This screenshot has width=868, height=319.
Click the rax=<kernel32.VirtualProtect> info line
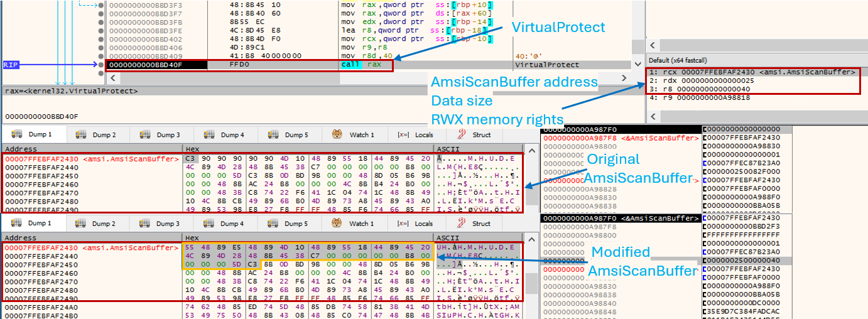pyautogui.click(x=70, y=91)
